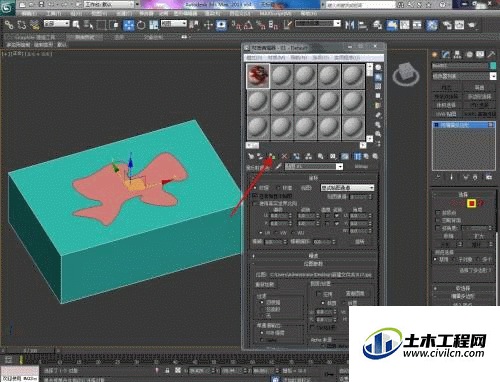Open the Utilities menu in Material Editor
The image size is (500, 382).
(x=347, y=58)
